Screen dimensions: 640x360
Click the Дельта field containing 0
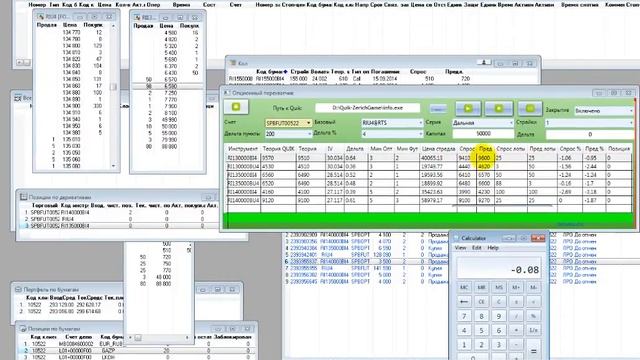589,134
